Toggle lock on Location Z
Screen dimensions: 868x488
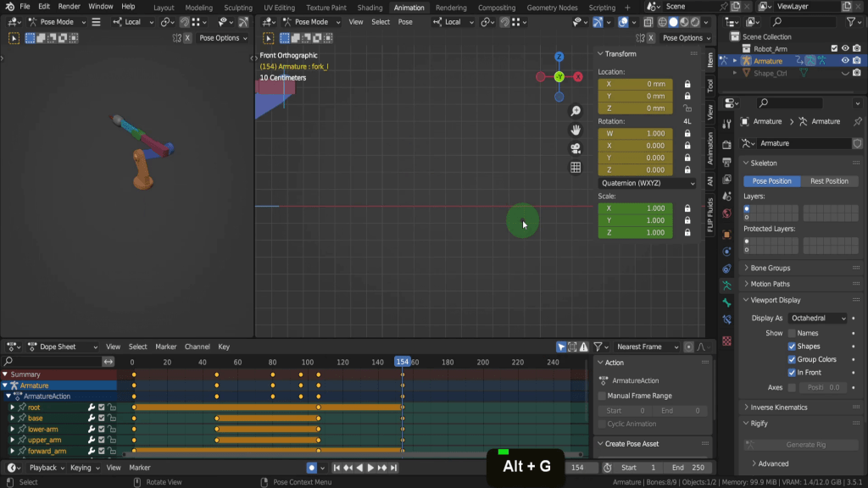pos(687,108)
